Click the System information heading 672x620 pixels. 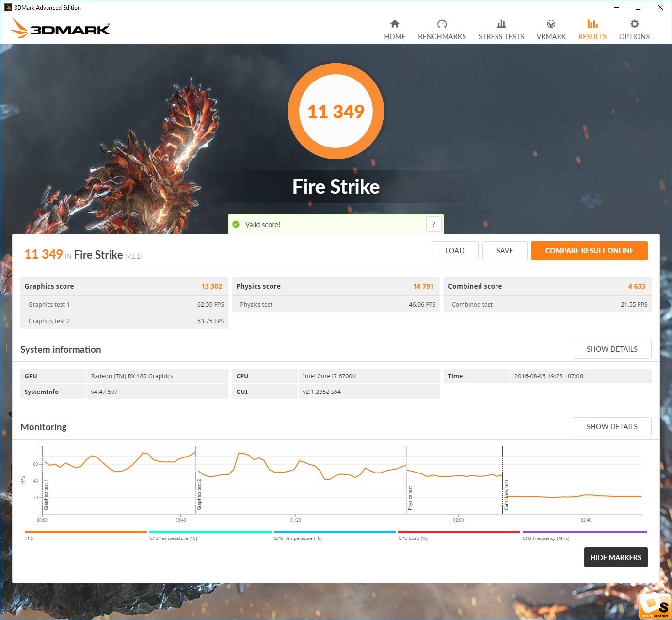[61, 349]
